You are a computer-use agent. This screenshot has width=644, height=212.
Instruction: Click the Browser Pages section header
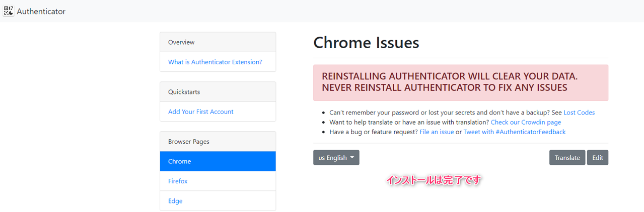218,142
